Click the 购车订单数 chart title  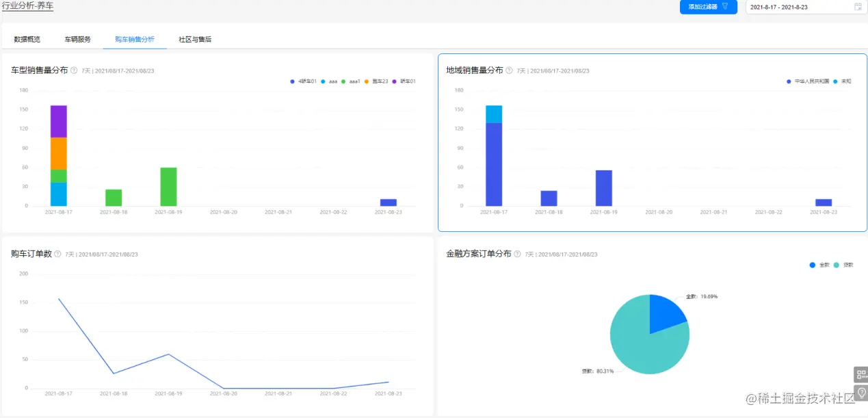pos(31,254)
